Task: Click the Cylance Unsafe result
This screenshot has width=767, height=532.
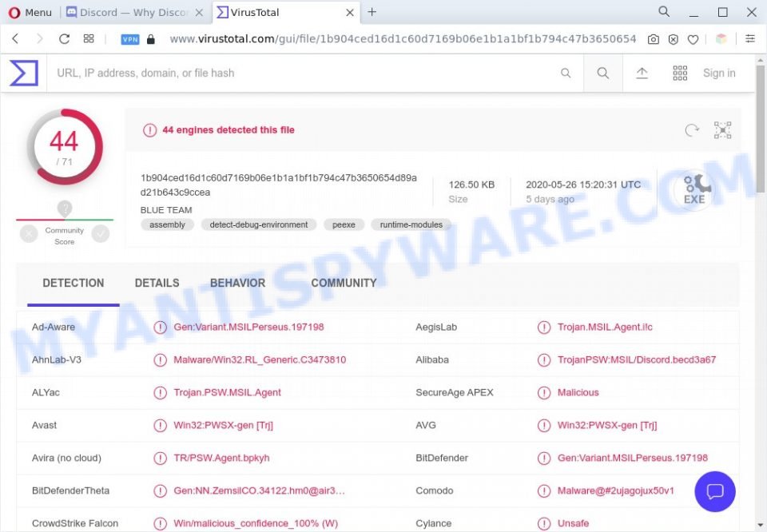Action: coord(573,524)
